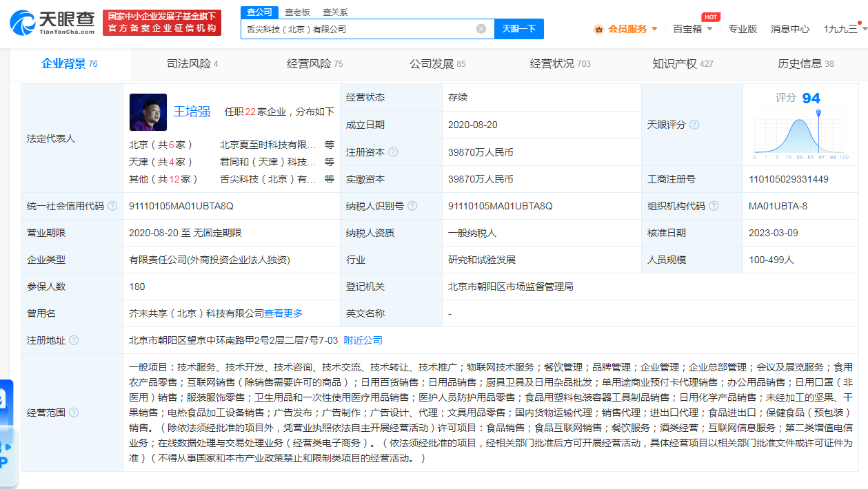Click the 其他（共12家） entry

(164, 179)
